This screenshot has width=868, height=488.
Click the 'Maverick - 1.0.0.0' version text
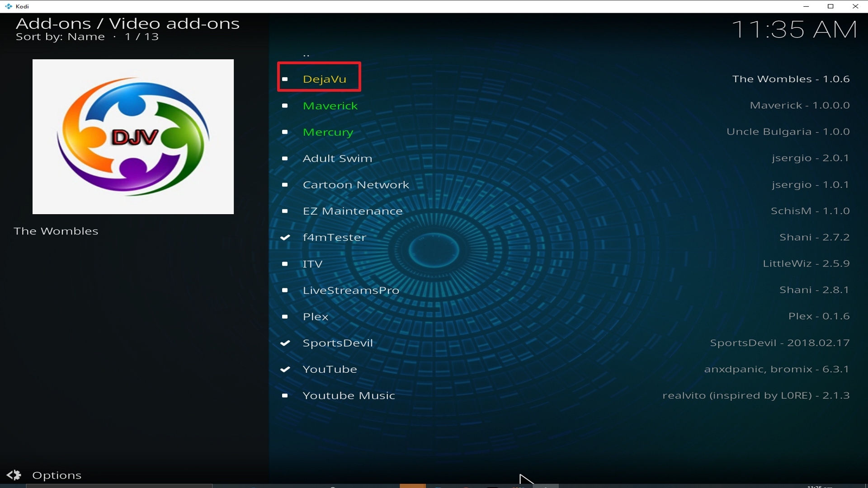[800, 105]
